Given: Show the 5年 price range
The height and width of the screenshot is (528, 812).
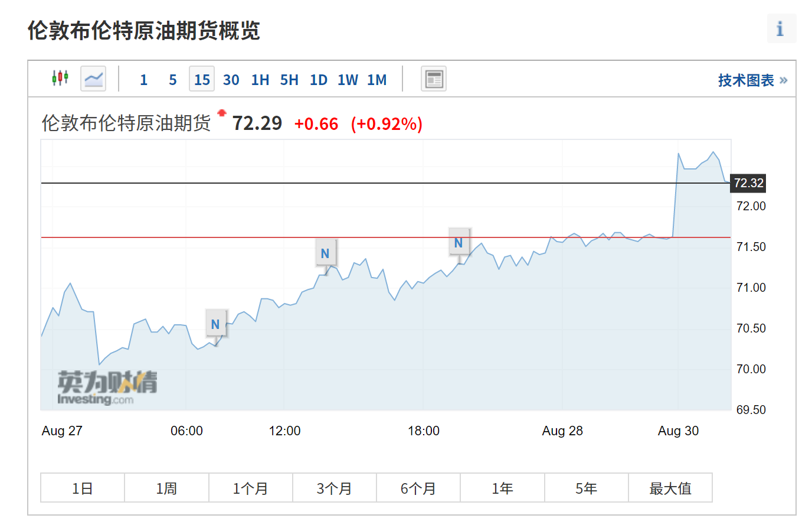Looking at the screenshot, I should pos(587,488).
